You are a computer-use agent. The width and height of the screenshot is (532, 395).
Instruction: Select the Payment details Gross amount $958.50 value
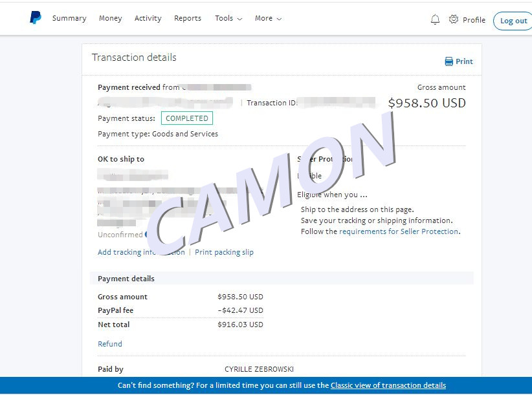240,297
